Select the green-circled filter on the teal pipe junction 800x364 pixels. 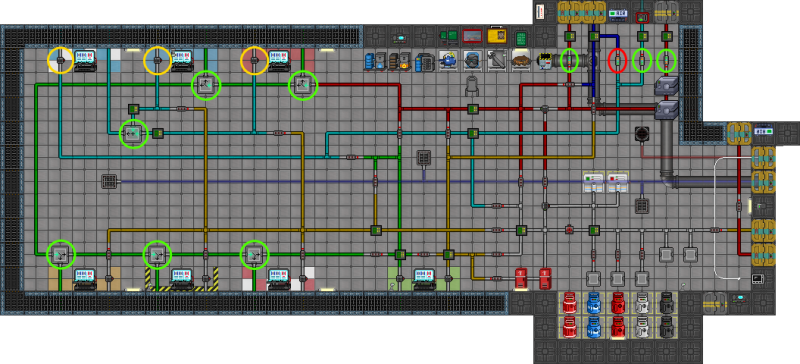click(x=134, y=134)
